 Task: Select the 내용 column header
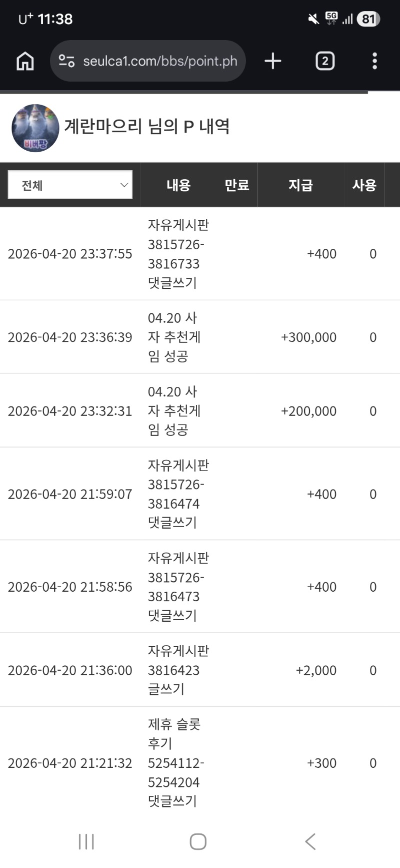(x=178, y=185)
